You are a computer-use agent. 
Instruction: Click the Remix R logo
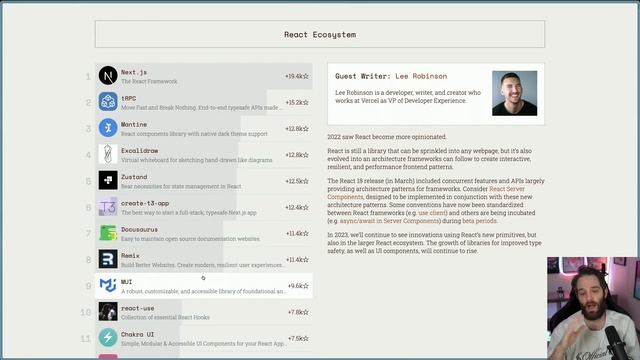[108, 259]
